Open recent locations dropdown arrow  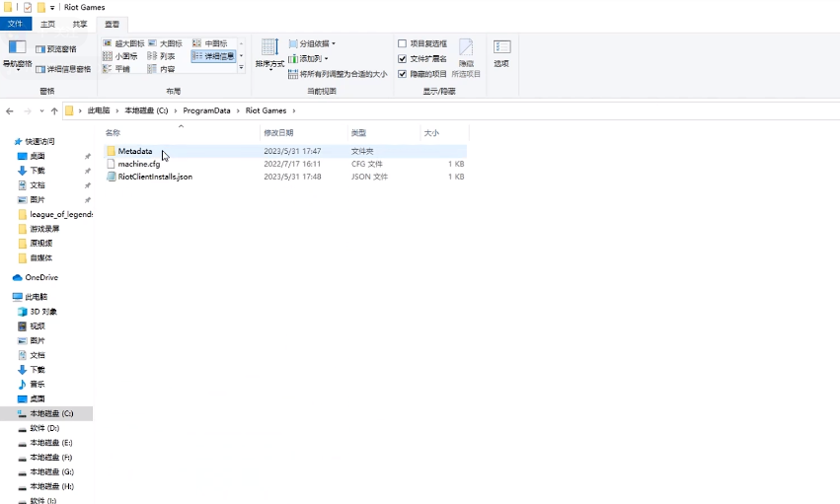pos(41,110)
